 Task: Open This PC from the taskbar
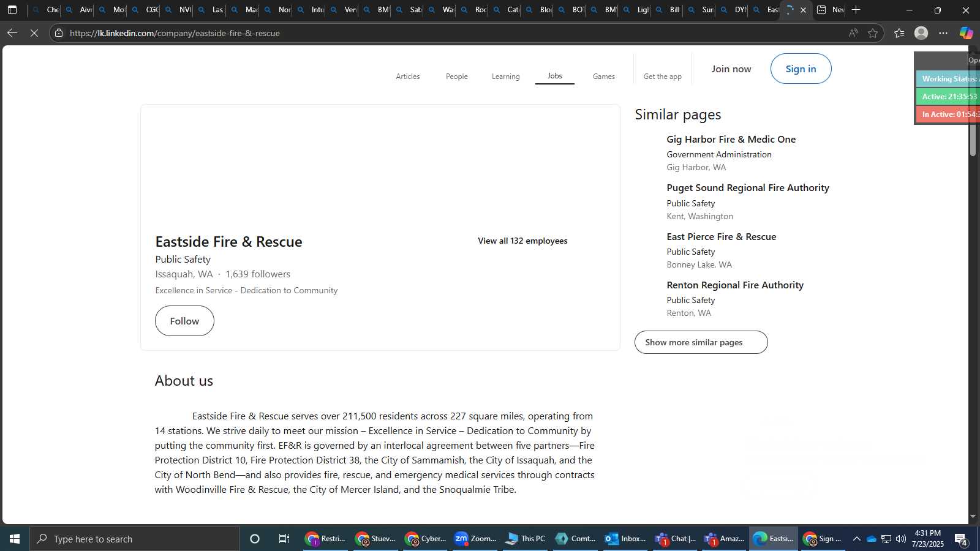click(x=525, y=539)
